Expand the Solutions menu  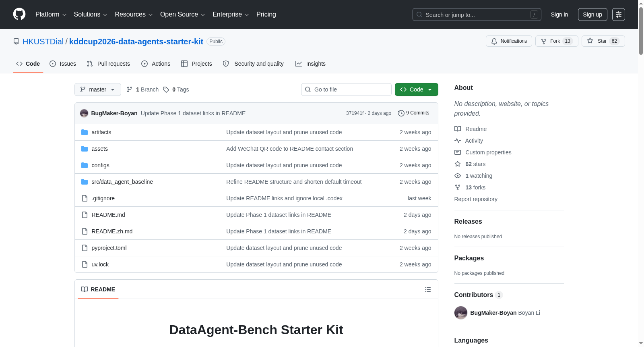91,15
